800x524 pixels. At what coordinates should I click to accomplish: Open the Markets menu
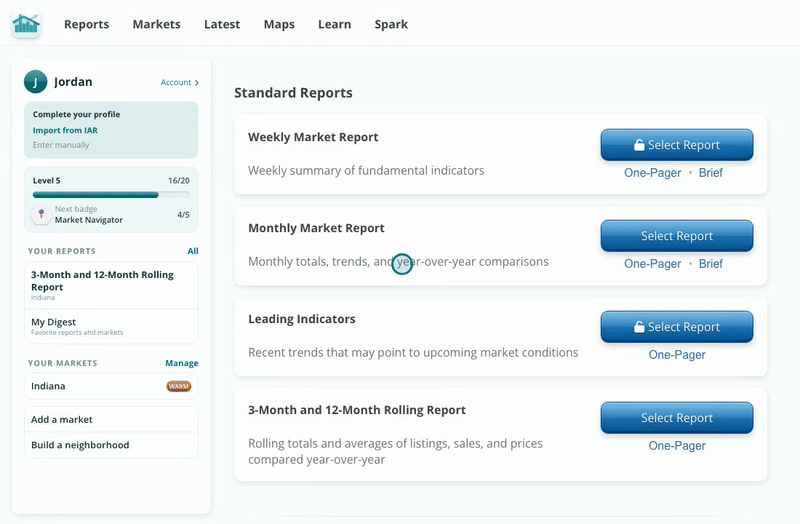[x=157, y=24]
